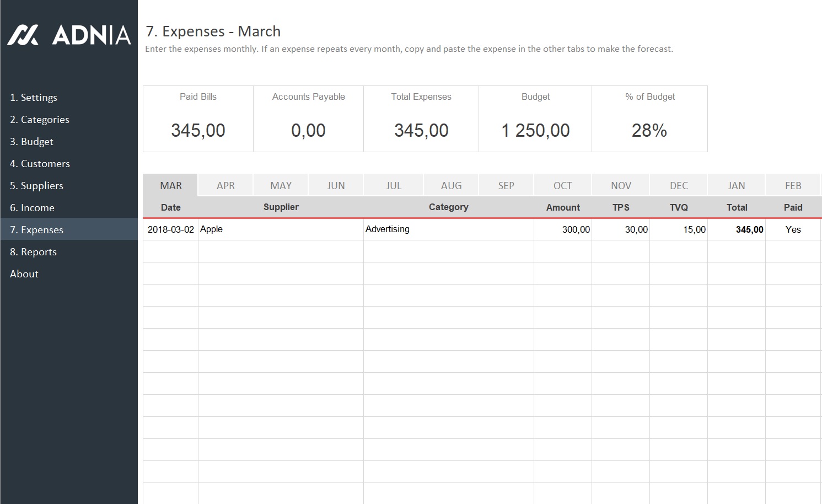Open the JUN month tab
Screen dimensions: 822x504
click(336, 185)
